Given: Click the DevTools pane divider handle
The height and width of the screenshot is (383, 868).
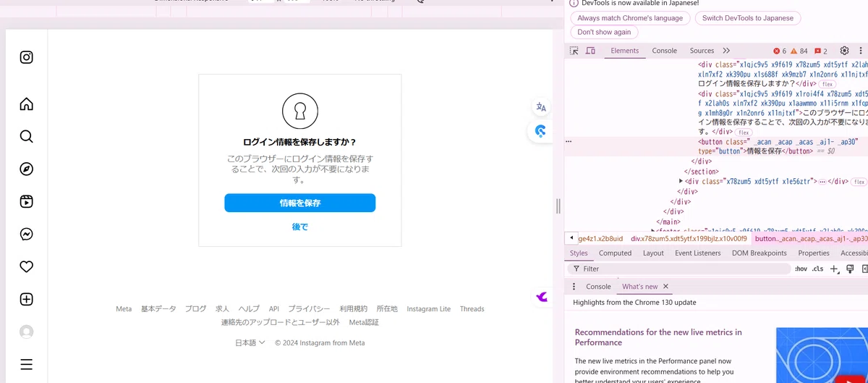Looking at the screenshot, I should pos(558,206).
